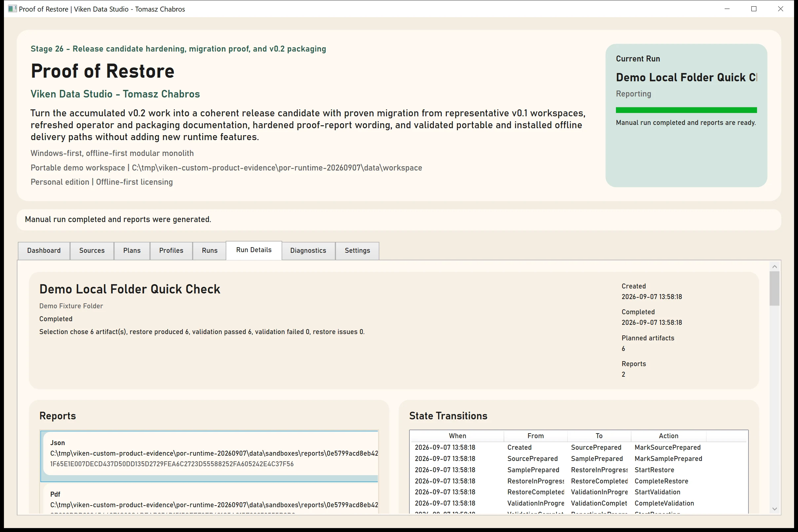This screenshot has width=798, height=532.
Task: Click the Json report hash 1F65E1E007DE...
Action: (172, 464)
